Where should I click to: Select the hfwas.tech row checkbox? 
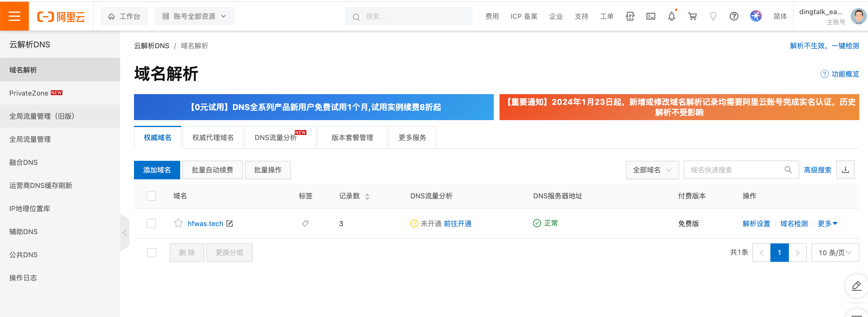[x=151, y=223]
